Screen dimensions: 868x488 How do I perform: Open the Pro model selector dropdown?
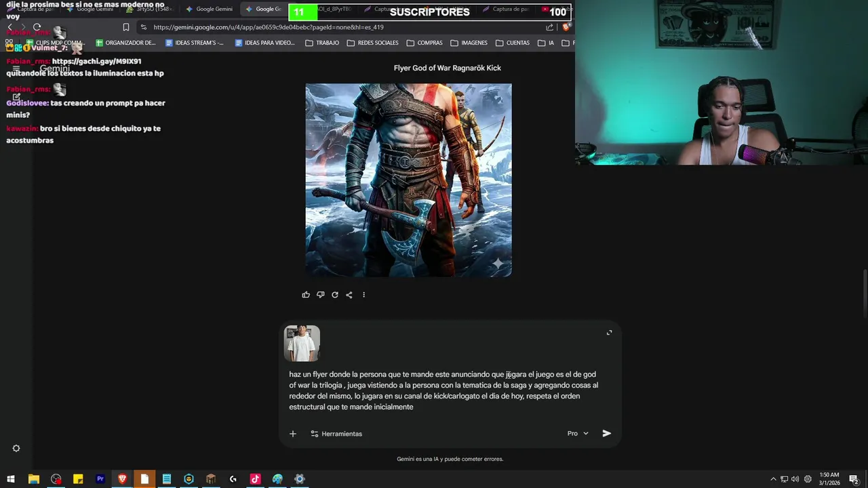[x=578, y=434]
